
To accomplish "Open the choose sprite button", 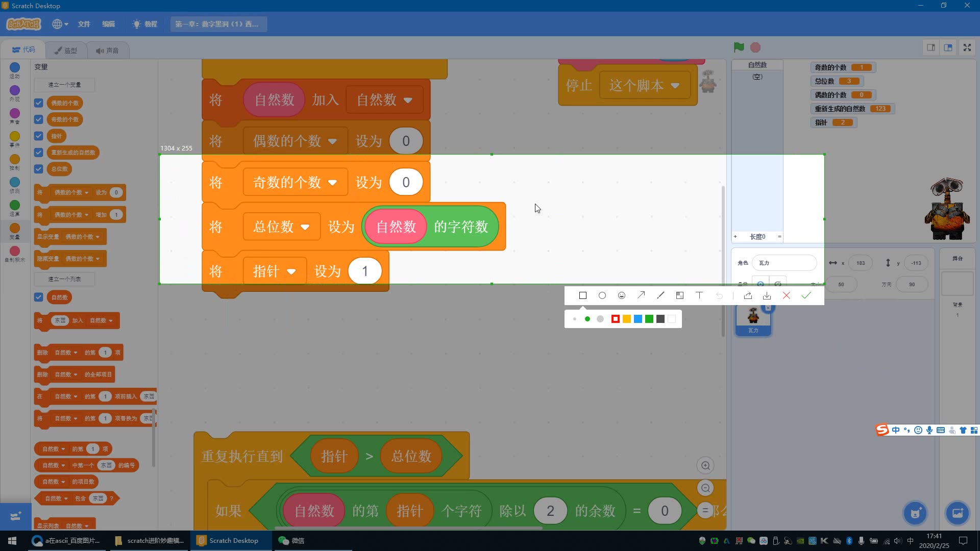I will tap(915, 513).
